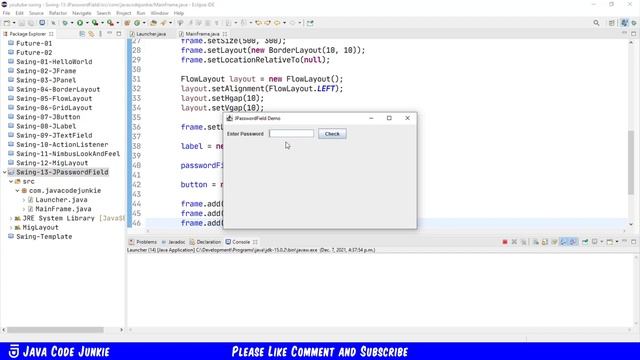
Task: Expand MainFrame.java in the tree
Action: point(24,209)
